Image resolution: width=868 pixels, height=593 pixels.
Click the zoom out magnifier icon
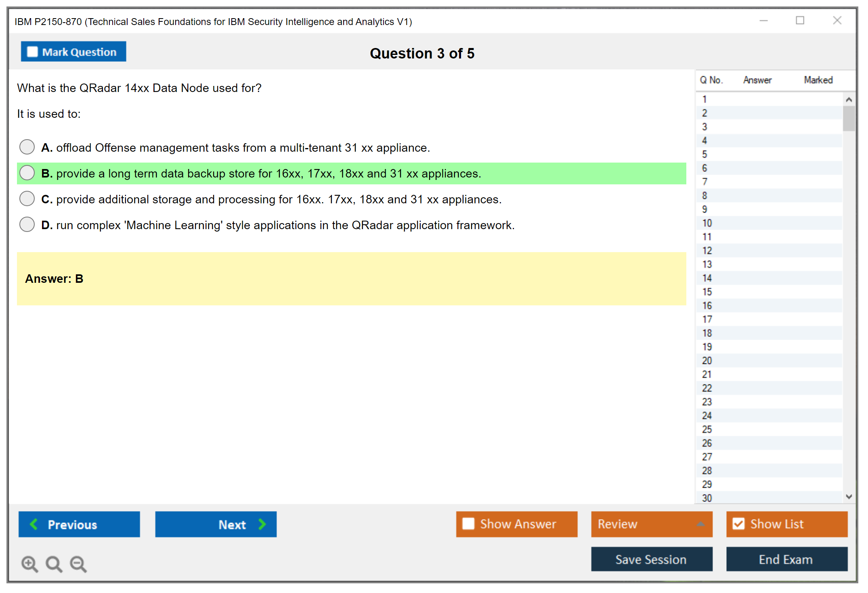pos(78,564)
